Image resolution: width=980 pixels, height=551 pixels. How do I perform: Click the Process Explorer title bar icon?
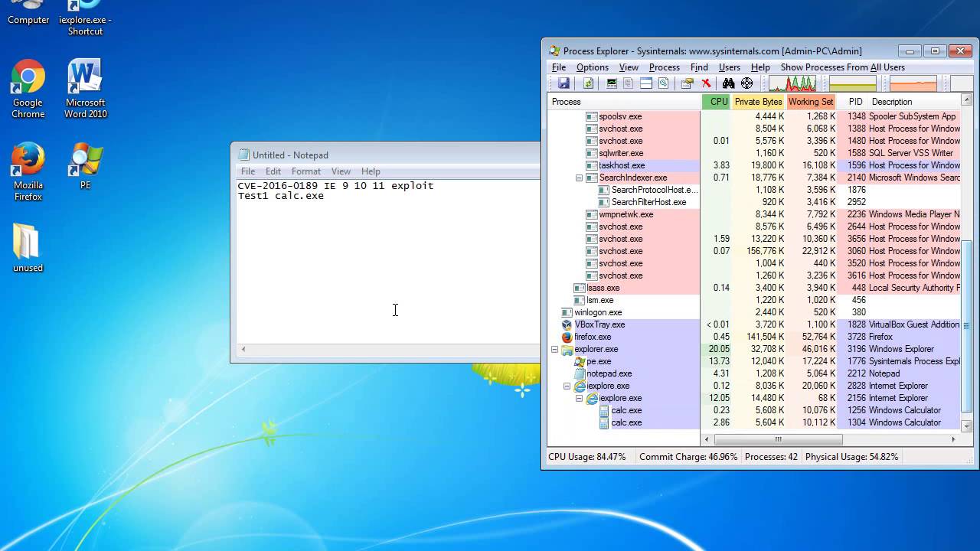coord(554,51)
